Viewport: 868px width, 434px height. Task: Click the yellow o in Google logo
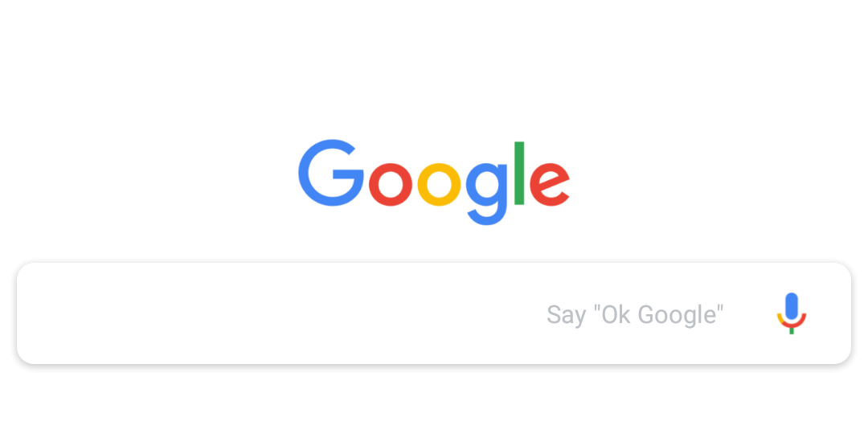point(439,185)
